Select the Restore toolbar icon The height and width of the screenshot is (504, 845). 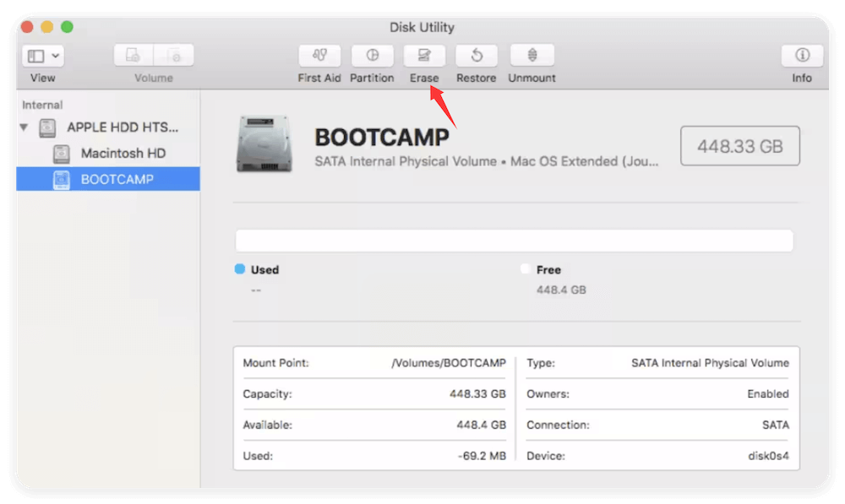tap(476, 56)
